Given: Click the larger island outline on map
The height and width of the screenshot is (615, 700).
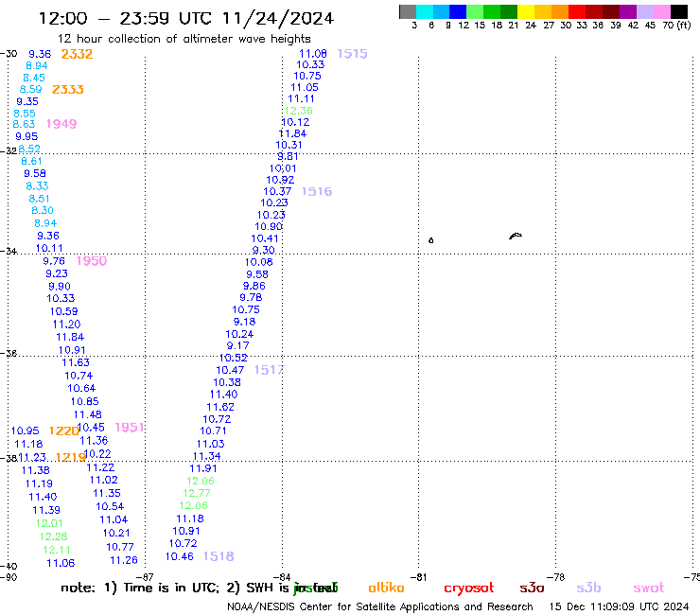Looking at the screenshot, I should pyautogui.click(x=516, y=236).
